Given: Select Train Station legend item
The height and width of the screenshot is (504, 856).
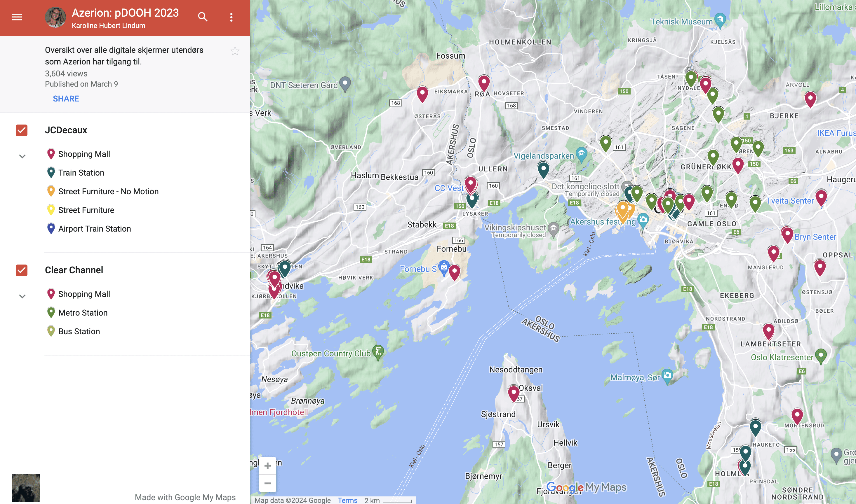Looking at the screenshot, I should pos(81,173).
